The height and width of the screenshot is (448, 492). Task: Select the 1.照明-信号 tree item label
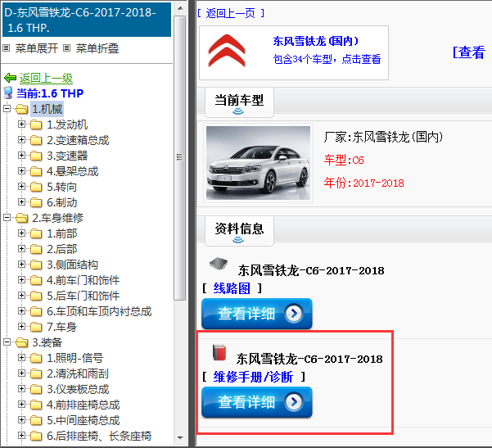(75, 358)
